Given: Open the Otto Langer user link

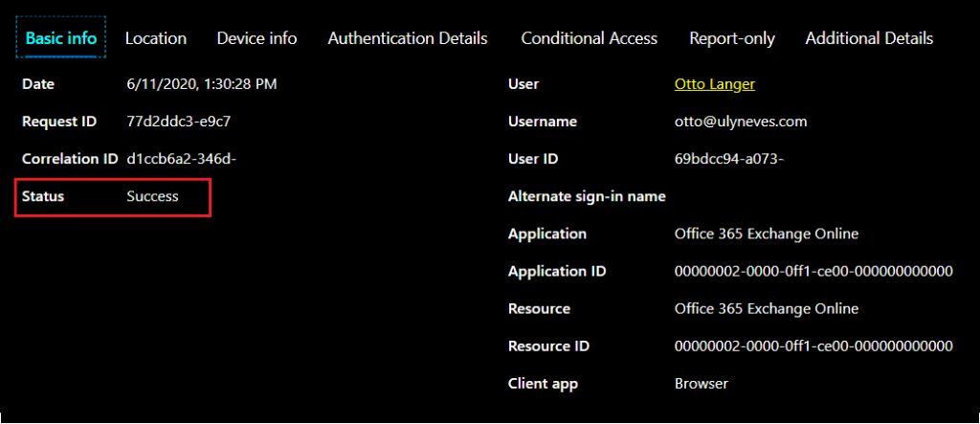Looking at the screenshot, I should point(714,84).
